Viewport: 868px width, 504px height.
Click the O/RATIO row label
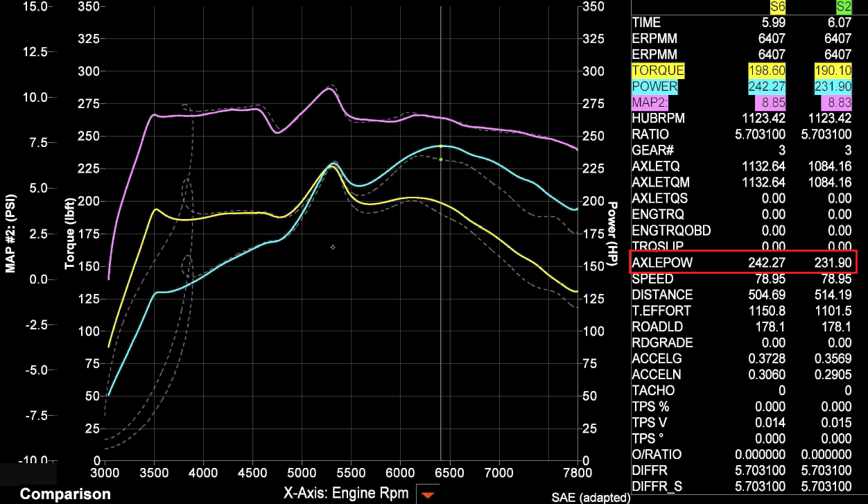click(657, 454)
